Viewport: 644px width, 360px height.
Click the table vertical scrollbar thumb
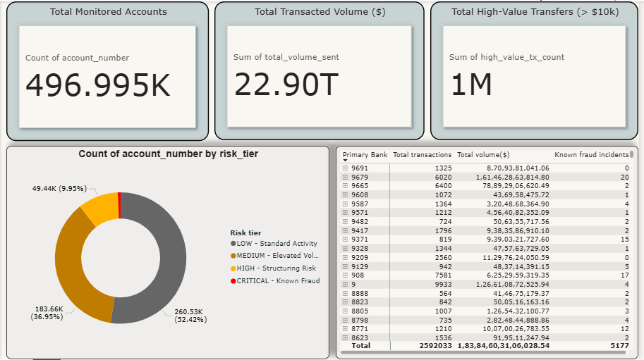click(x=632, y=154)
